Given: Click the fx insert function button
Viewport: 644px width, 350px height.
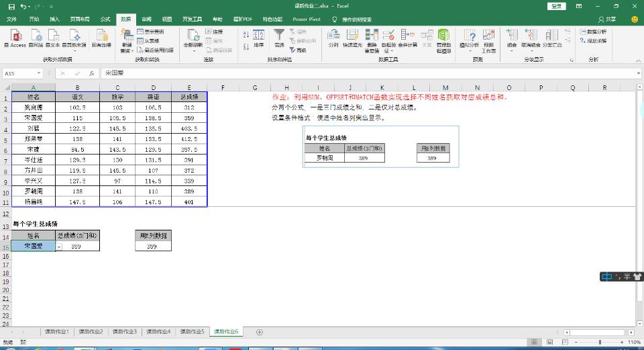Looking at the screenshot, I should tap(92, 73).
